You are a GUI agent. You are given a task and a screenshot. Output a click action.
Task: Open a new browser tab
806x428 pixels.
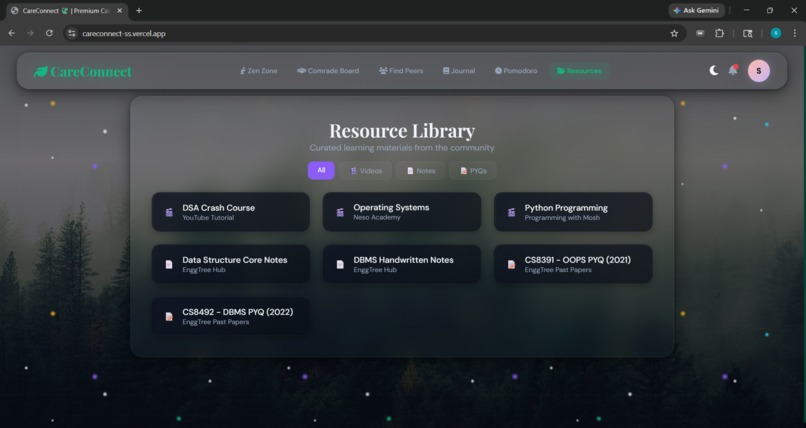[139, 10]
